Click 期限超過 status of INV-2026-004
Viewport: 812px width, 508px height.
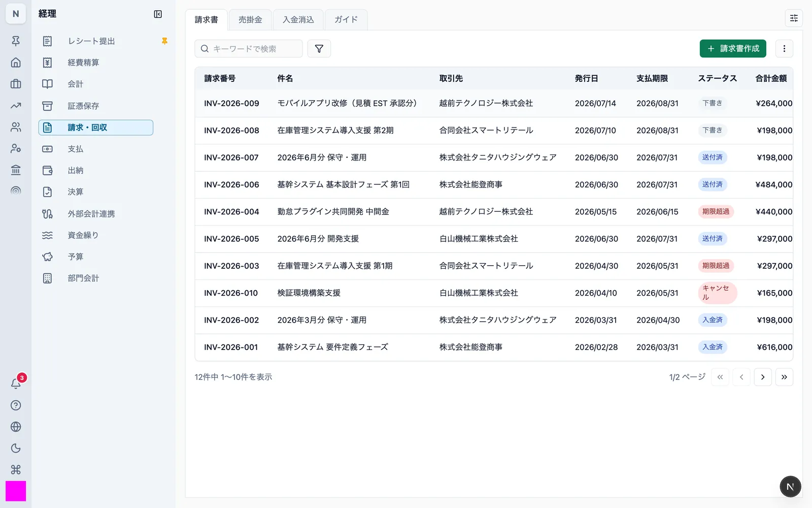click(x=716, y=212)
